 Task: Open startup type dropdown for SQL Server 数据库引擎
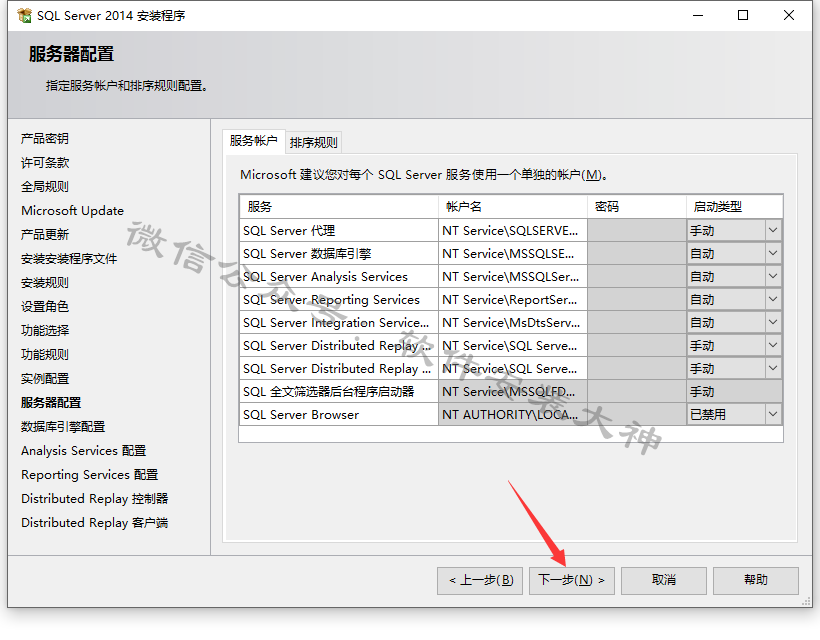pyautogui.click(x=773, y=253)
